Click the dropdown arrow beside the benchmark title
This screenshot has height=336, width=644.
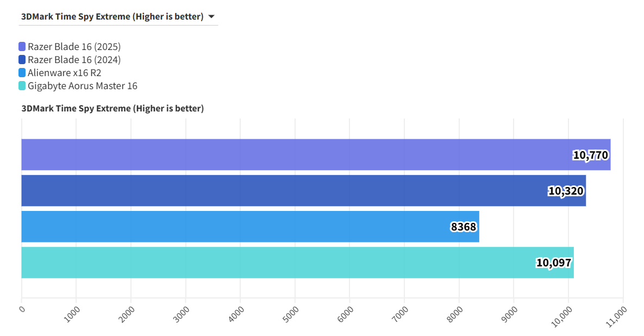click(211, 16)
